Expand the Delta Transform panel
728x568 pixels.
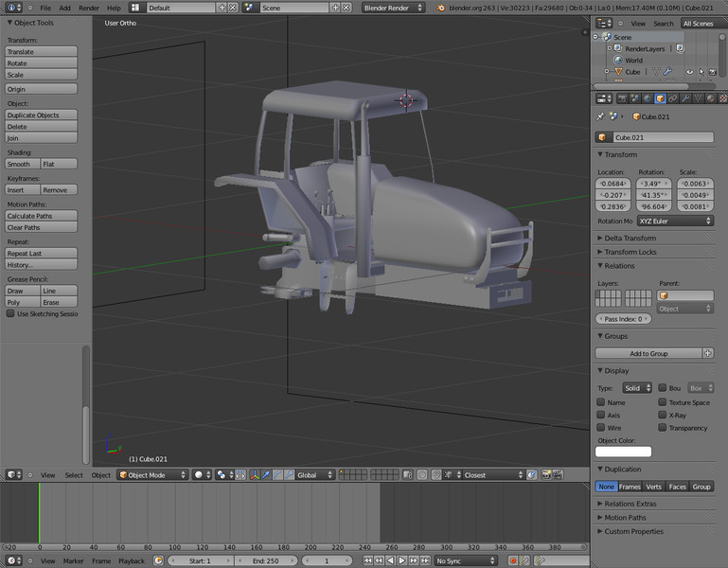click(630, 238)
